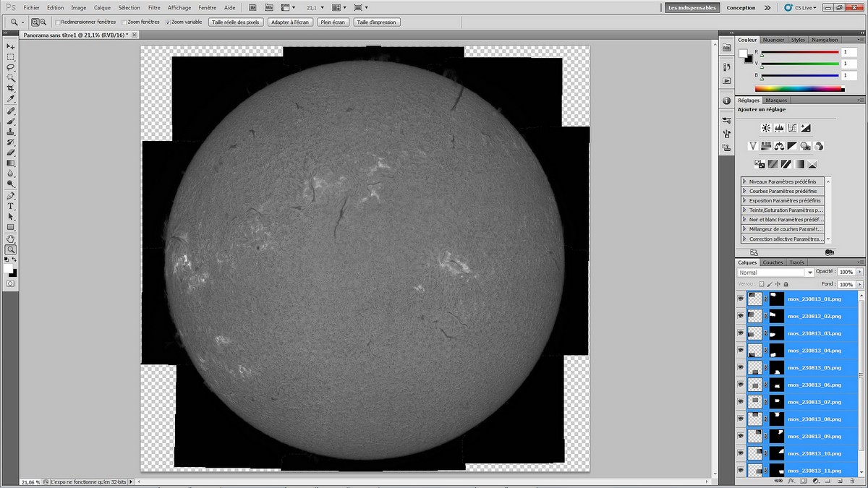Add an Exposure adjustment icon
This screenshot has height=488, width=868.
click(x=805, y=128)
